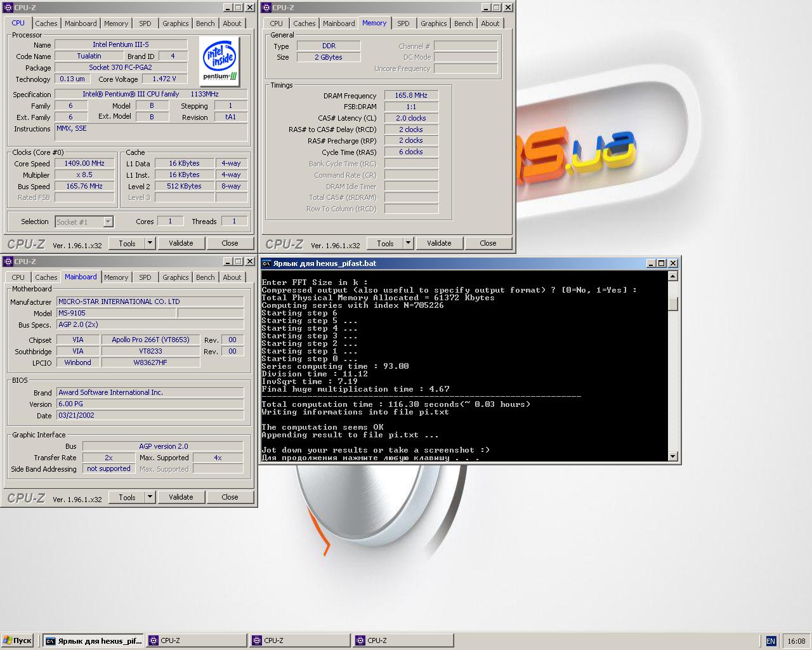Click the Close button in Memory window
The image size is (812, 650).
[x=488, y=243]
